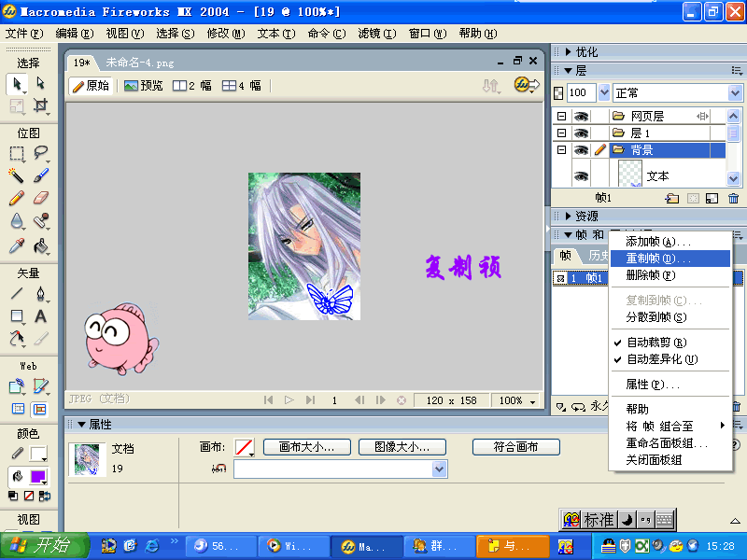Screen dimensions: 747x560
Task: Select the Slice tool
Action: point(40,385)
